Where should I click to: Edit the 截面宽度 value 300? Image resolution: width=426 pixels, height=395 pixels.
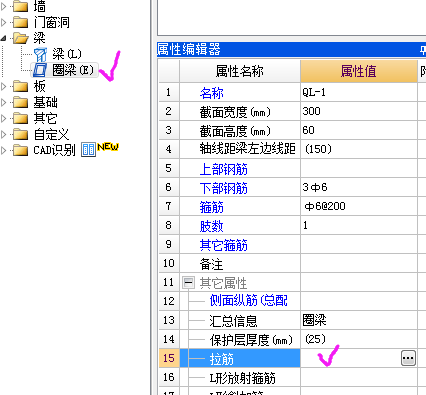coord(359,111)
